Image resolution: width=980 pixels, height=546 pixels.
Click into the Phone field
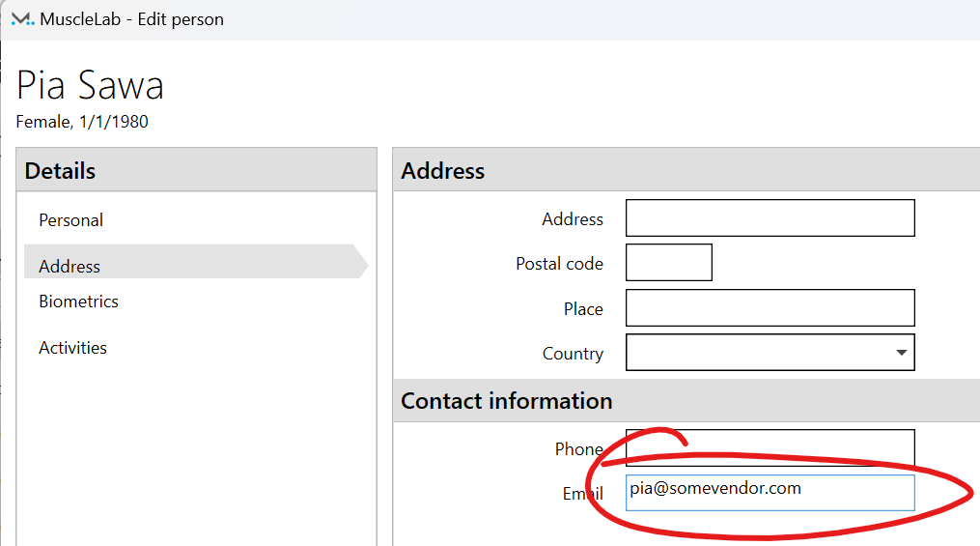[770, 447]
